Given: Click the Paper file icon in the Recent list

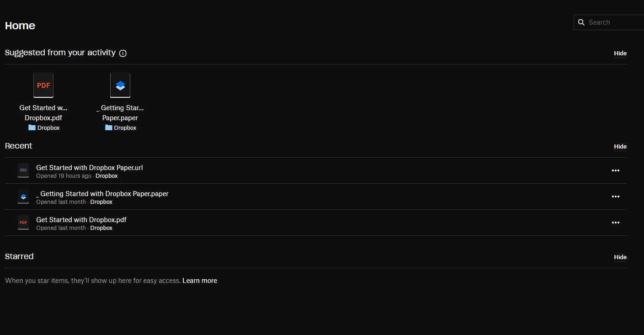Looking at the screenshot, I should 23,197.
